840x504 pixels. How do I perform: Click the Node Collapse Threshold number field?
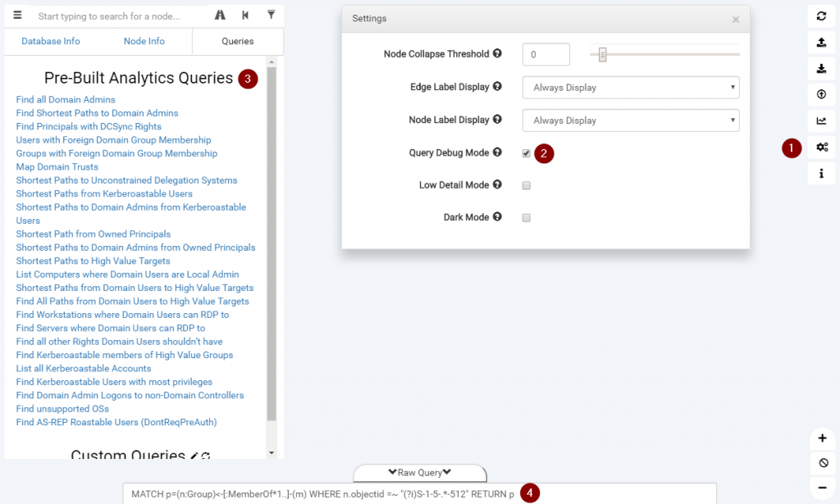(546, 55)
